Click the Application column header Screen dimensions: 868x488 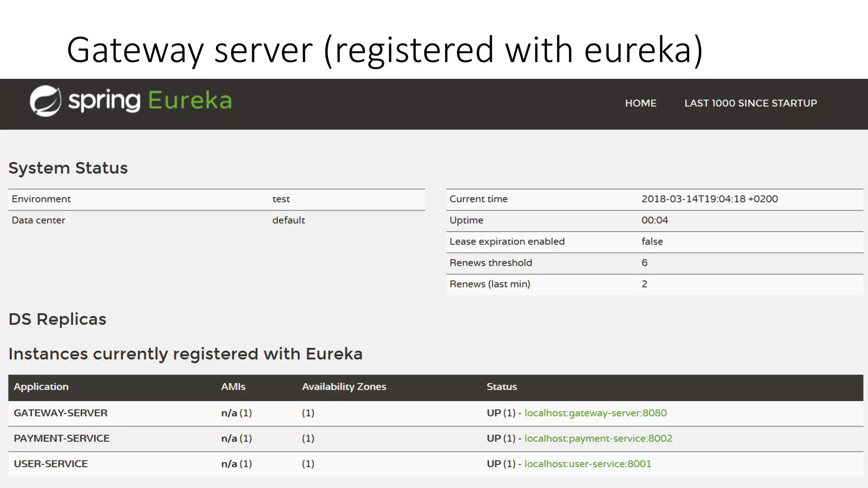(41, 387)
